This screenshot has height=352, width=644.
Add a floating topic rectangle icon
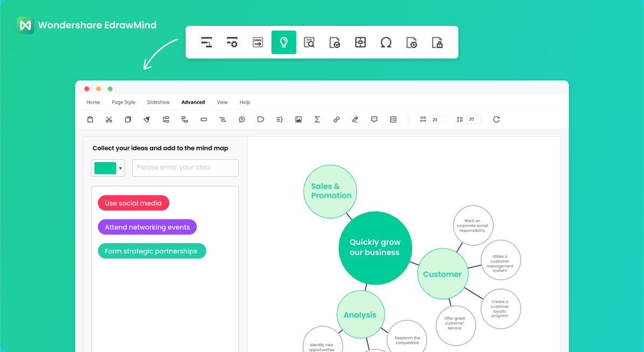204,119
